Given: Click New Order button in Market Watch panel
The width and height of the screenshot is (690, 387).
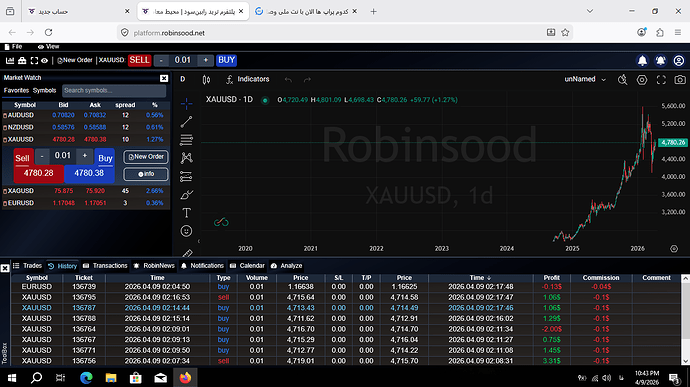Looking at the screenshot, I should 146,157.
